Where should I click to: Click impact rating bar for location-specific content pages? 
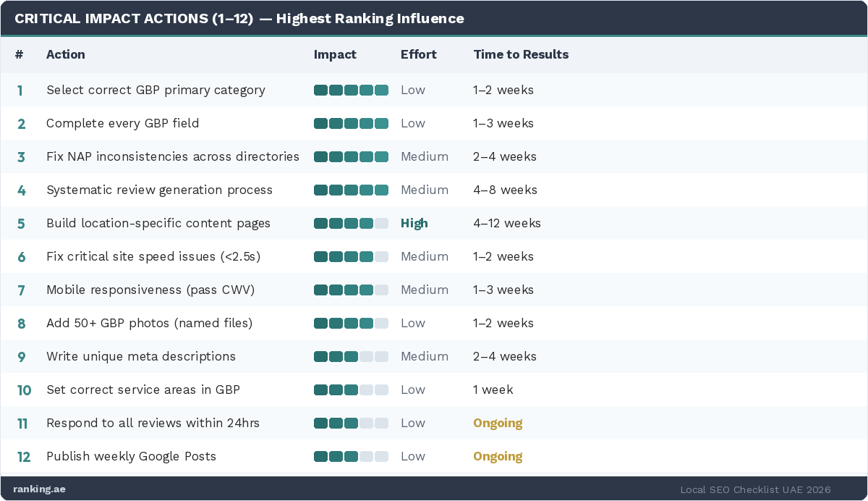tap(351, 224)
